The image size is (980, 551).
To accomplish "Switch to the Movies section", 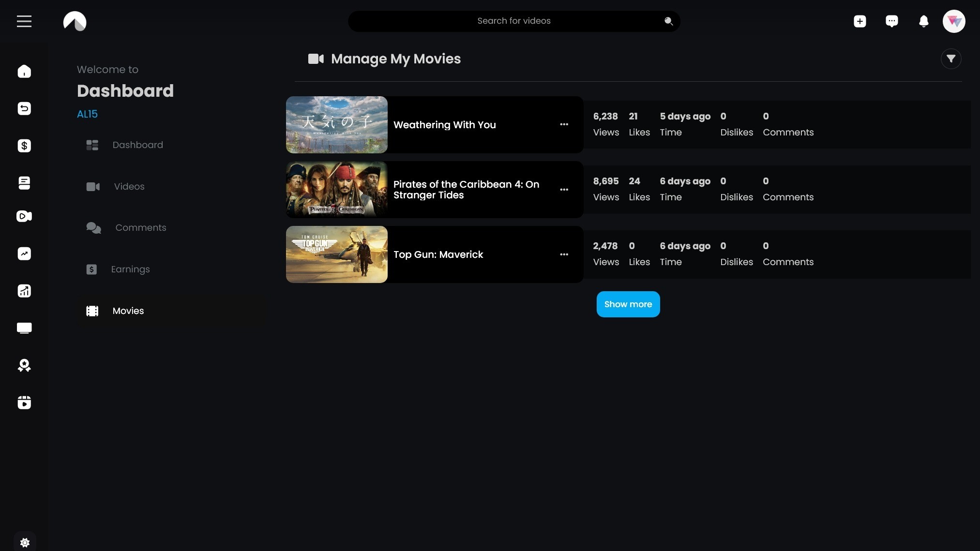I will click(x=128, y=311).
